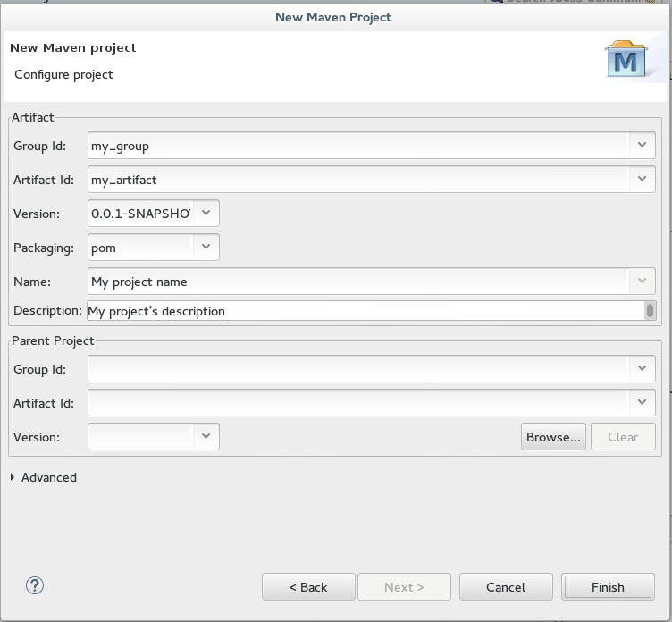
Task: Click the Browse... button
Action: pos(553,437)
